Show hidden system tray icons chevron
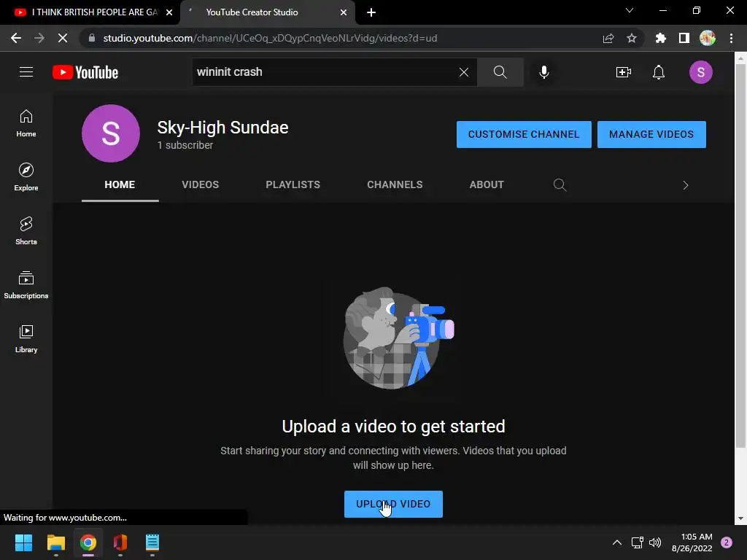 click(x=616, y=542)
